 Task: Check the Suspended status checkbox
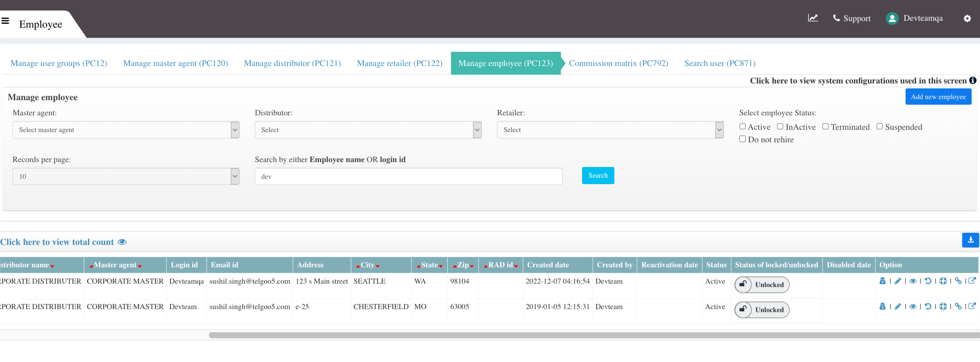[x=879, y=126]
